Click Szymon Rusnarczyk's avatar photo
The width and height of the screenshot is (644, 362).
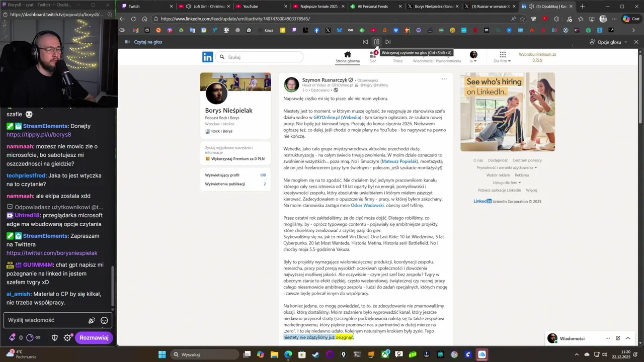click(291, 84)
